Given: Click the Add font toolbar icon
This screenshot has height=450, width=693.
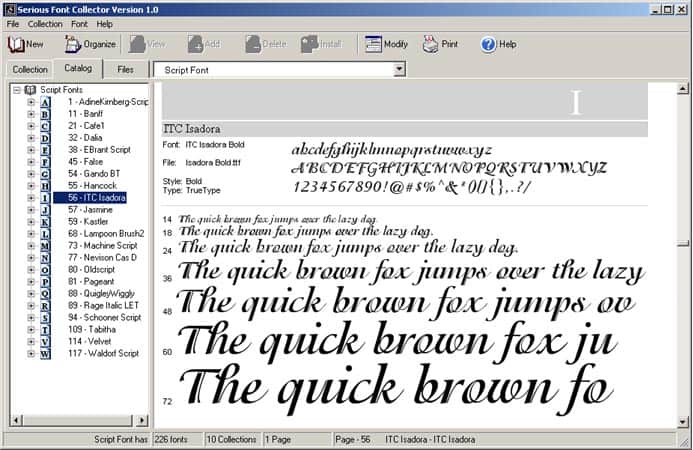Looking at the screenshot, I should pos(195,44).
